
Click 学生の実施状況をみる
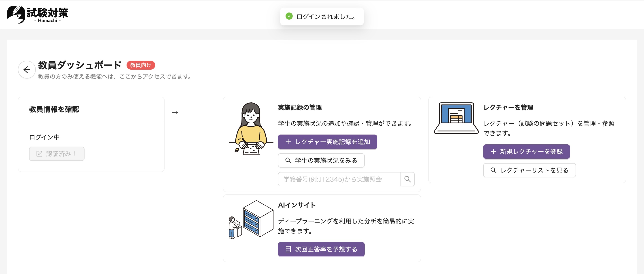click(321, 160)
